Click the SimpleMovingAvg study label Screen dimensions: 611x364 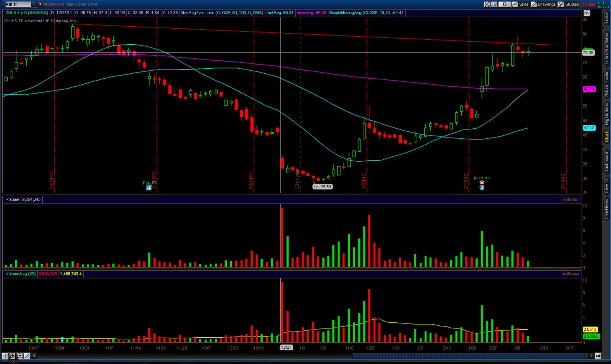point(359,13)
